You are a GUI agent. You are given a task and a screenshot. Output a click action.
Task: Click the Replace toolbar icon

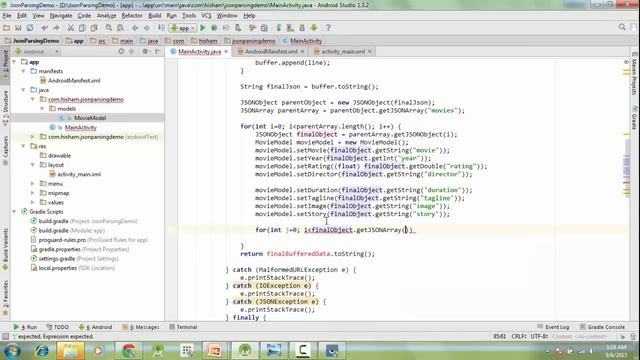[x=120, y=28]
